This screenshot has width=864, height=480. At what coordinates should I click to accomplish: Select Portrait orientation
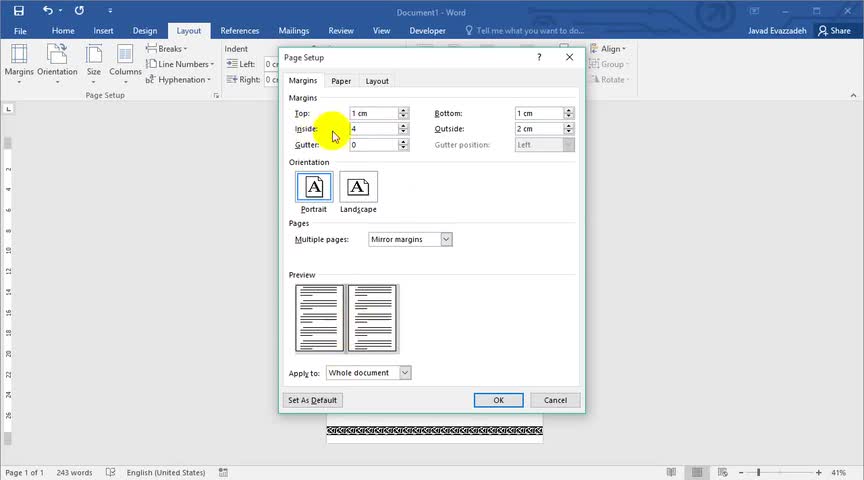pos(314,192)
